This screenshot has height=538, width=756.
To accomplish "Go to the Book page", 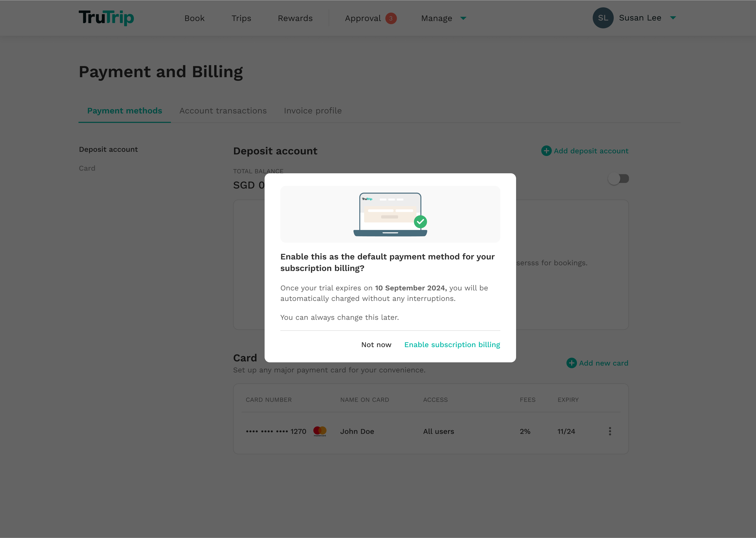I will (194, 18).
